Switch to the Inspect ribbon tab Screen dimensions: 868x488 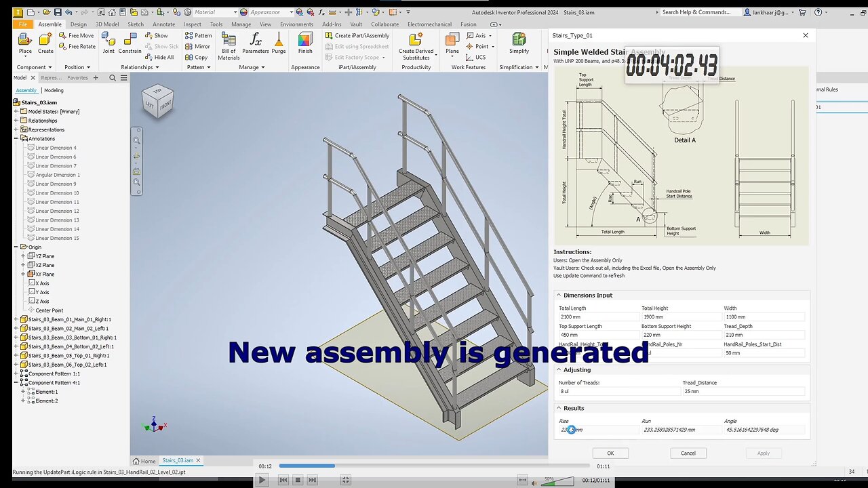[x=192, y=24]
